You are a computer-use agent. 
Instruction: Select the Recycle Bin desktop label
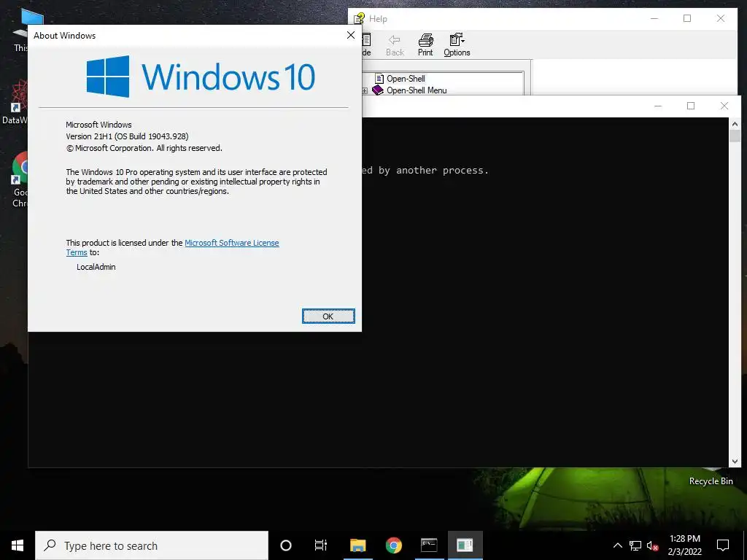pyautogui.click(x=711, y=481)
